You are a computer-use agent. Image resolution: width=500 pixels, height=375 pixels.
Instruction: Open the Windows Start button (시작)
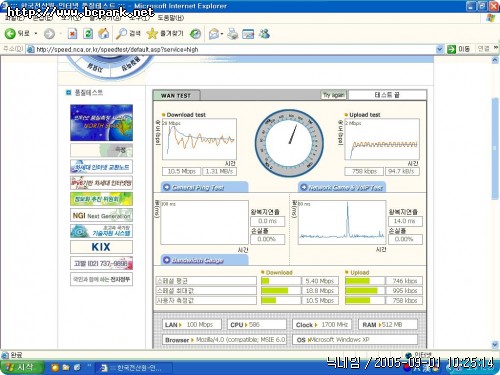click(x=22, y=367)
